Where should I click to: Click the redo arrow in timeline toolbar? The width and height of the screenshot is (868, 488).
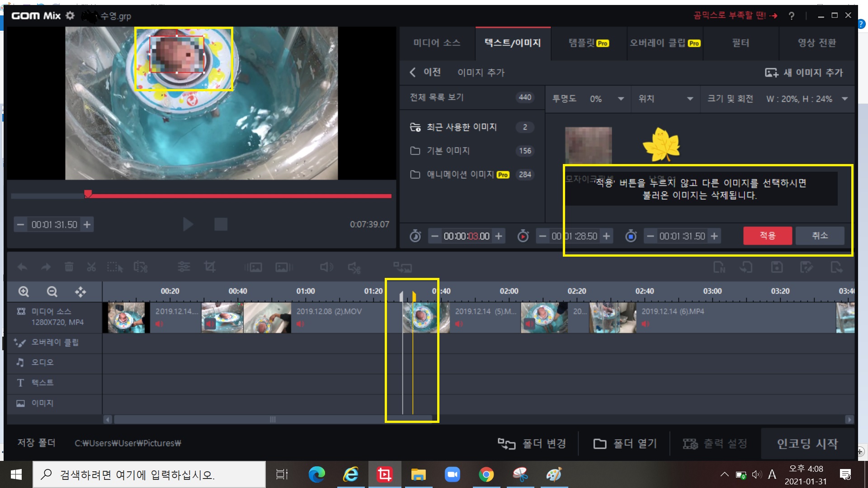pos(46,267)
